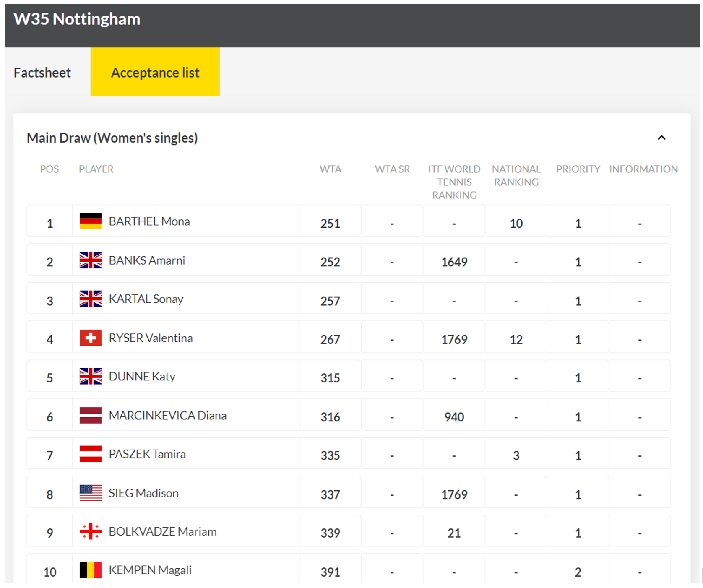Click national ranking 10 for Barthel

pos(516,224)
